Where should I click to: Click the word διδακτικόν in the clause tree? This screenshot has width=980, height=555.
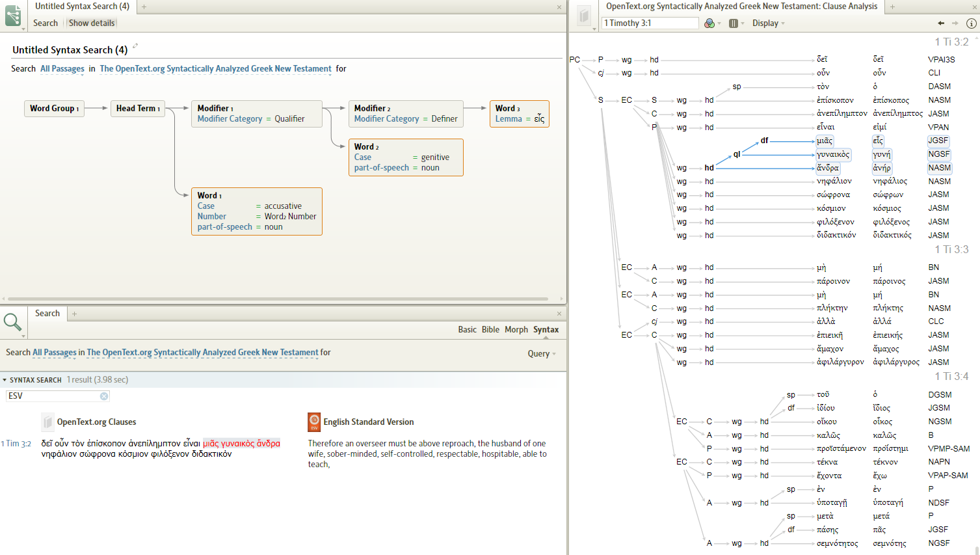click(836, 236)
